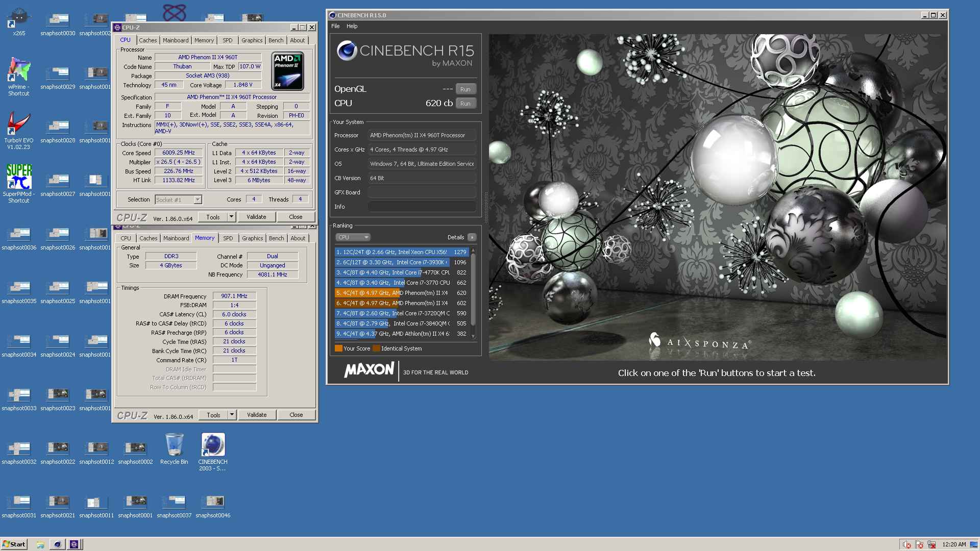Open the Recycle Bin
The image size is (980, 551).
174,449
